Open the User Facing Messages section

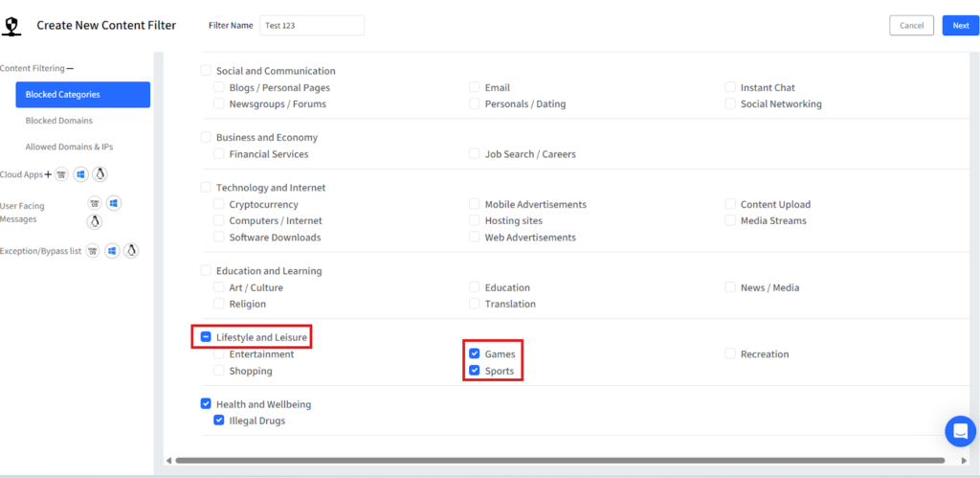pos(22,212)
